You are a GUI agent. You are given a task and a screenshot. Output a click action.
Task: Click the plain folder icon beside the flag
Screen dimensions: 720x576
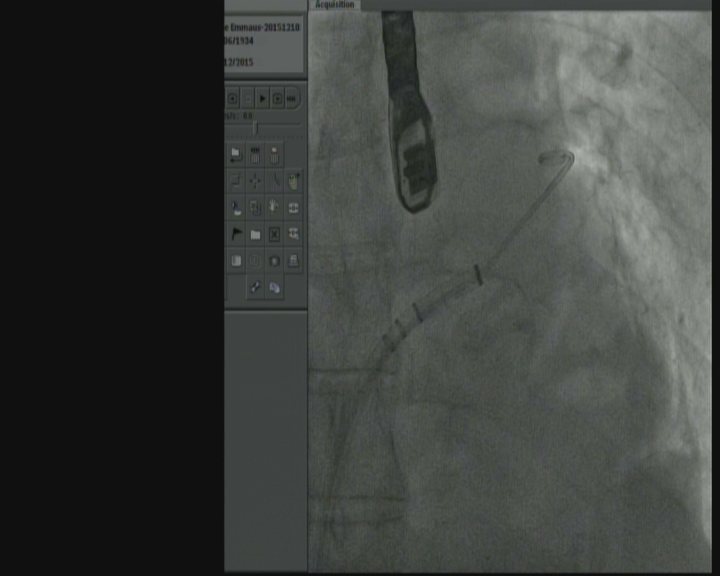(x=255, y=234)
